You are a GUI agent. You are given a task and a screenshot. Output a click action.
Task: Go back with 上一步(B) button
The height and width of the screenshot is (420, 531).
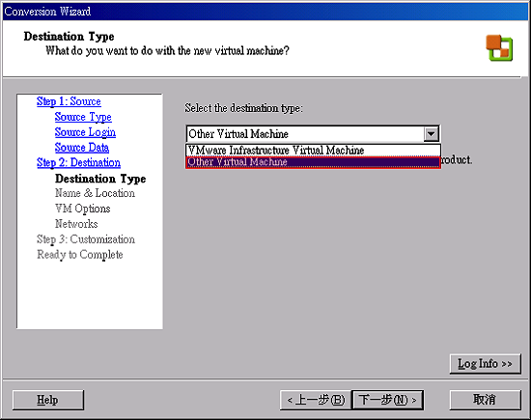316,400
